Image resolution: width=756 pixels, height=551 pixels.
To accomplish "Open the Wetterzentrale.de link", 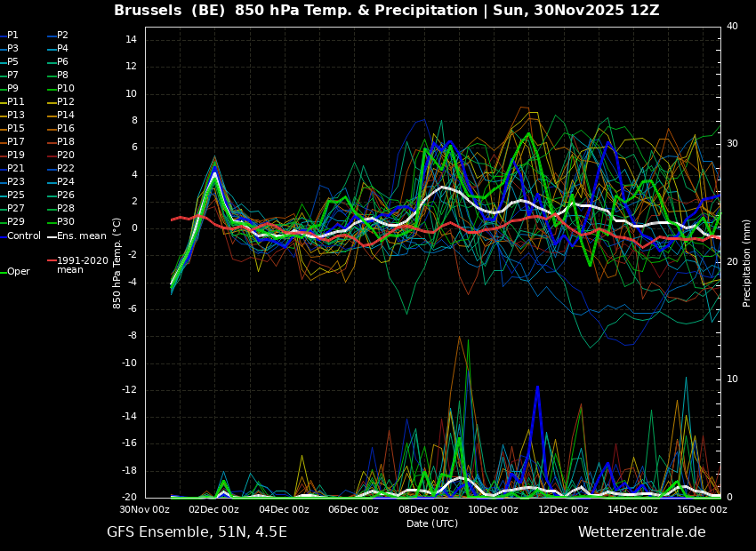I will point(641,532).
